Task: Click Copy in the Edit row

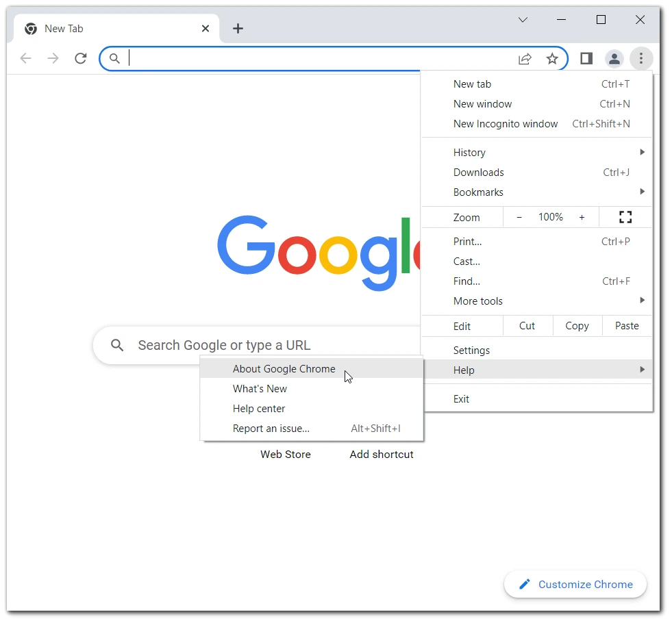Action: [x=577, y=326]
